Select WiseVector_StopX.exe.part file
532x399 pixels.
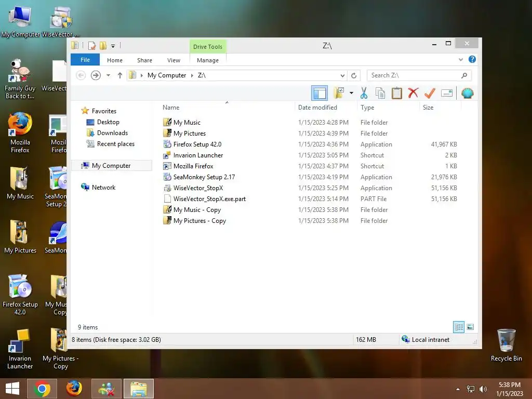[310, 199]
